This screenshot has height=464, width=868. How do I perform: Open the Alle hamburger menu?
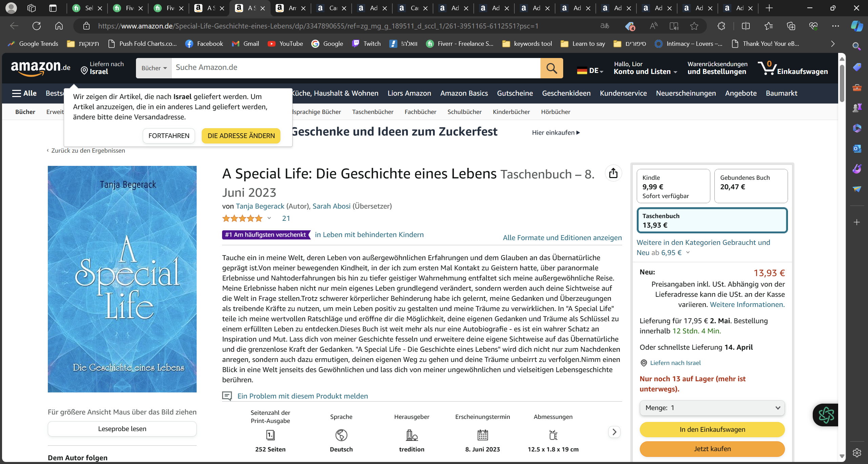coord(24,93)
